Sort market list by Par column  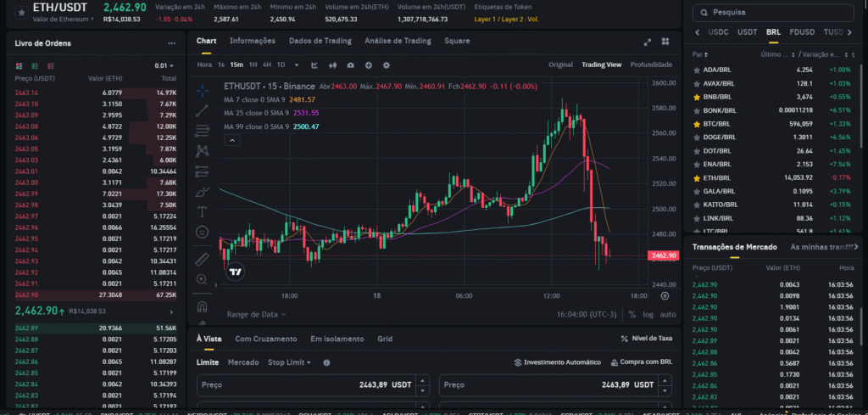click(699, 54)
